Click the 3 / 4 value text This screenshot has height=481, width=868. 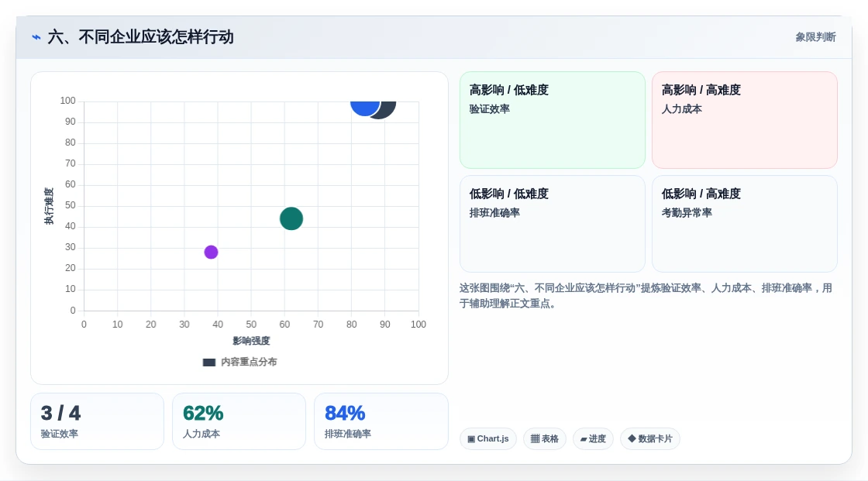coord(61,413)
